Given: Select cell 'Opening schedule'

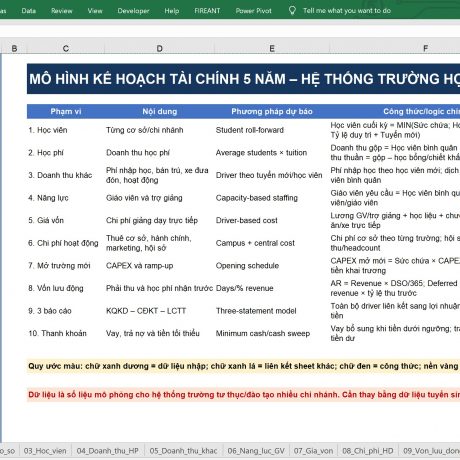Looking at the screenshot, I should tap(272, 266).
